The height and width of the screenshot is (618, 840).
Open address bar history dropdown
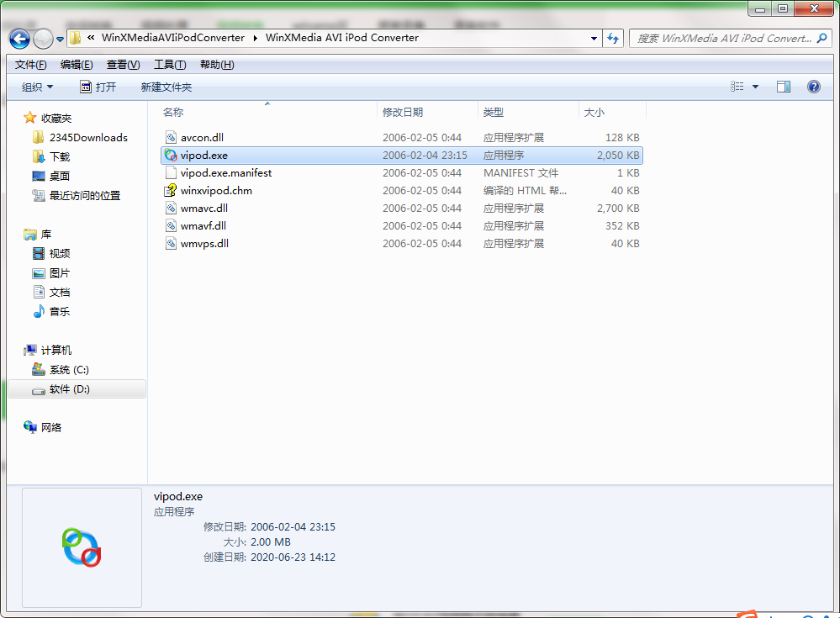594,39
